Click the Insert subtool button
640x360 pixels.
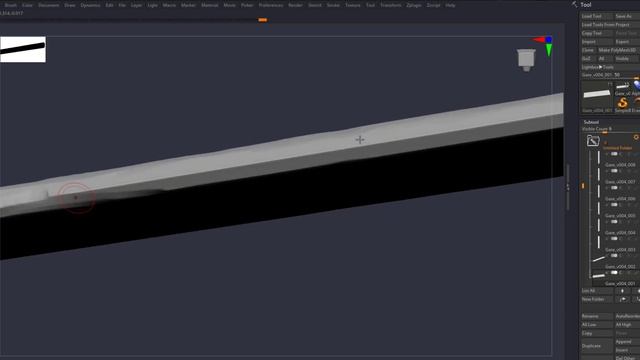[x=627, y=350]
